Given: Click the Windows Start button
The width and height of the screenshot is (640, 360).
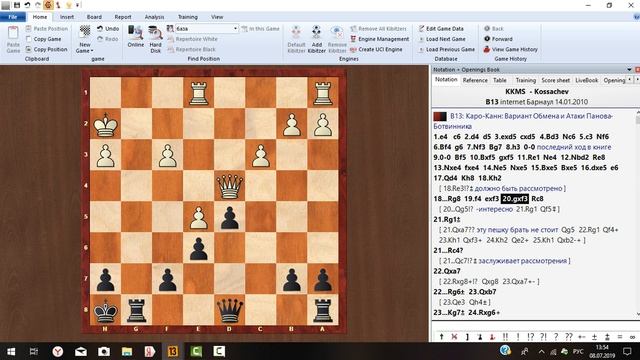Looking at the screenshot, I should coord(11,351).
